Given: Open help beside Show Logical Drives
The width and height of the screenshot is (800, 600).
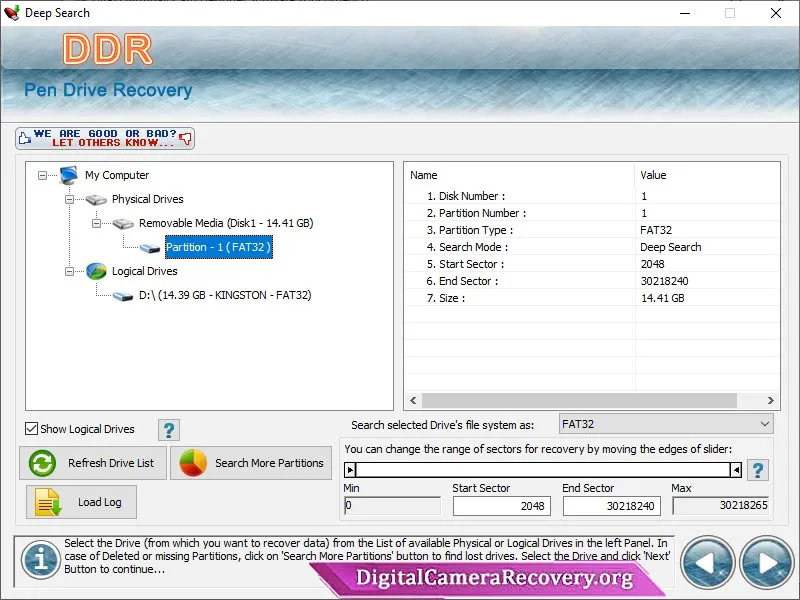Looking at the screenshot, I should (x=168, y=430).
